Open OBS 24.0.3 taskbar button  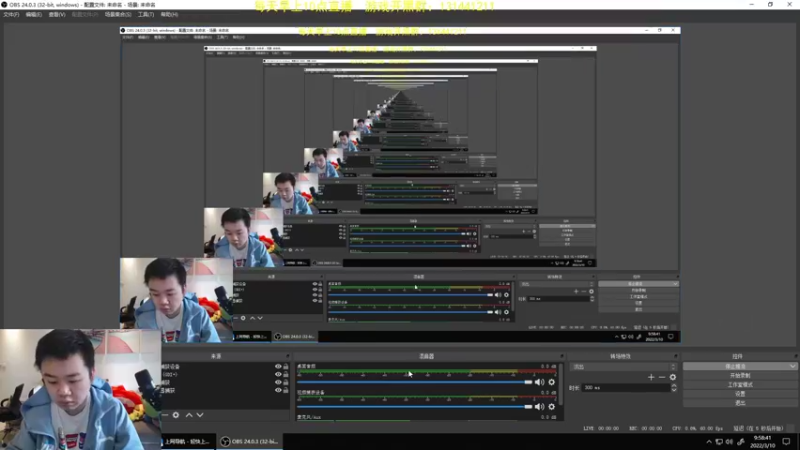pos(249,442)
